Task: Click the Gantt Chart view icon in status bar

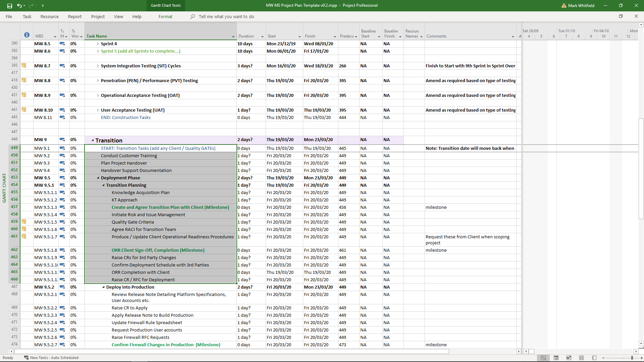Action: tap(543, 358)
